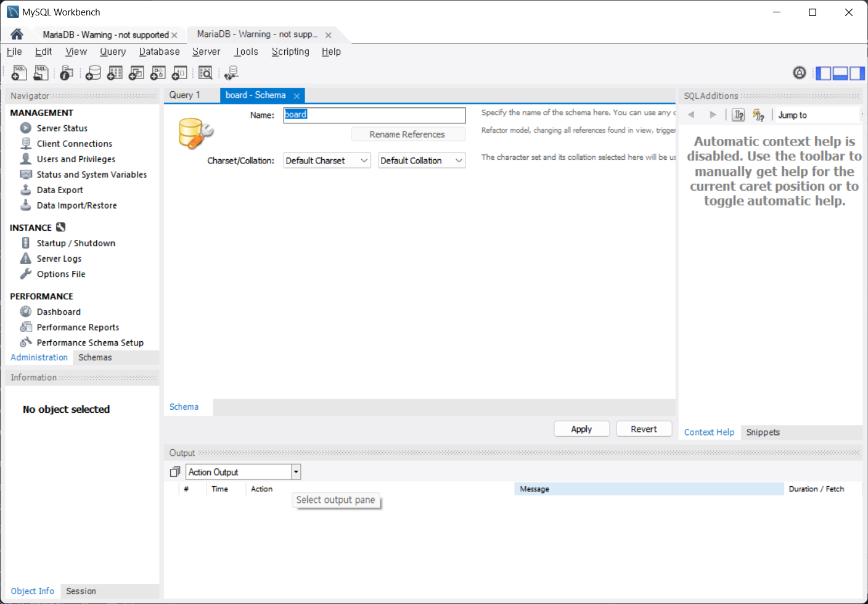Open the Jump to topic dropdown
The image size is (868, 604).
click(818, 115)
